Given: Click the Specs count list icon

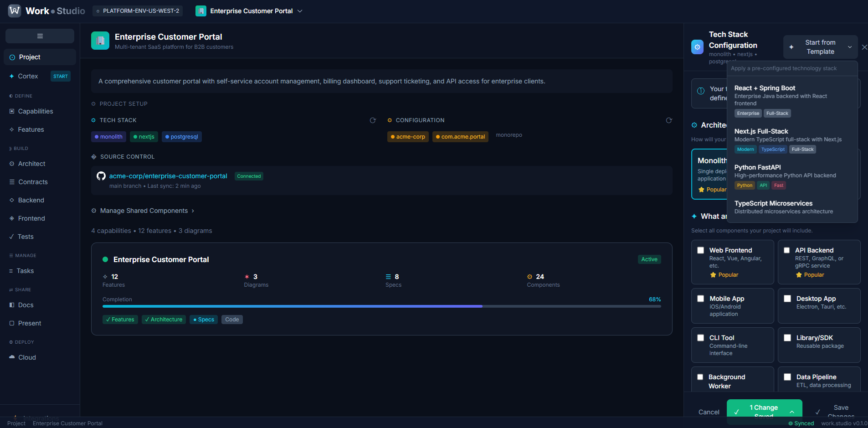Looking at the screenshot, I should [x=388, y=277].
